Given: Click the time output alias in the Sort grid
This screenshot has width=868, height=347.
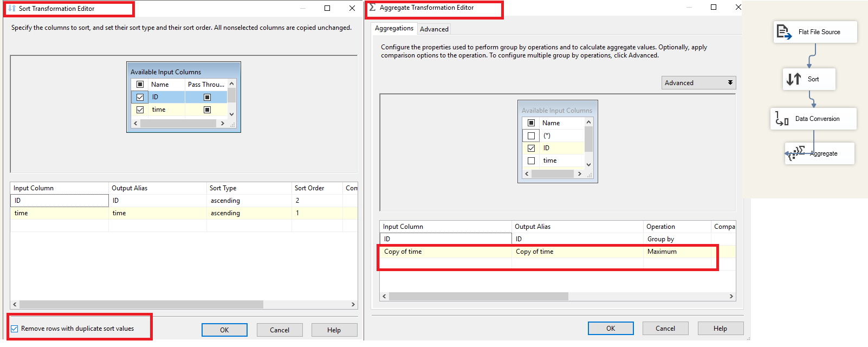Looking at the screenshot, I should (158, 213).
